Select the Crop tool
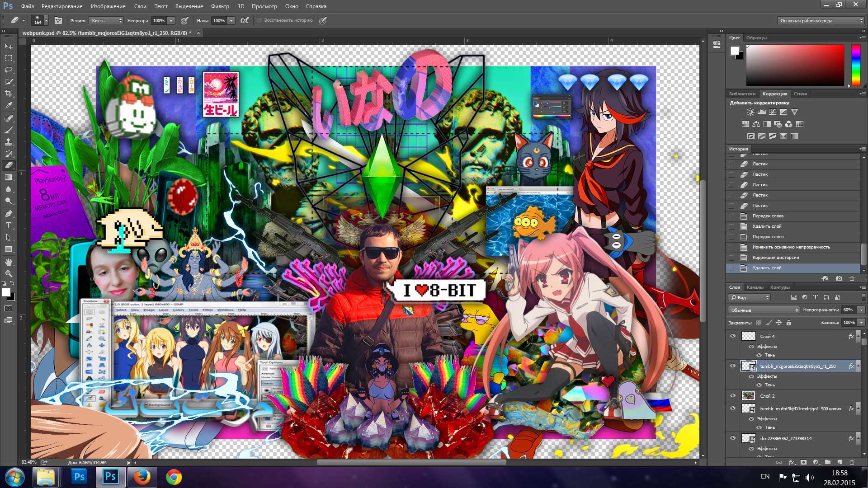 [9, 94]
